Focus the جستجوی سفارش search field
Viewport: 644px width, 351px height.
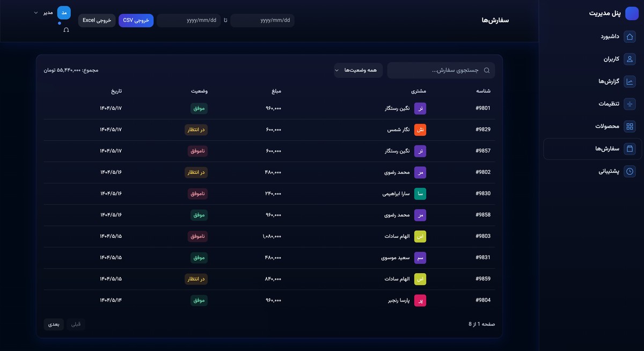point(441,70)
